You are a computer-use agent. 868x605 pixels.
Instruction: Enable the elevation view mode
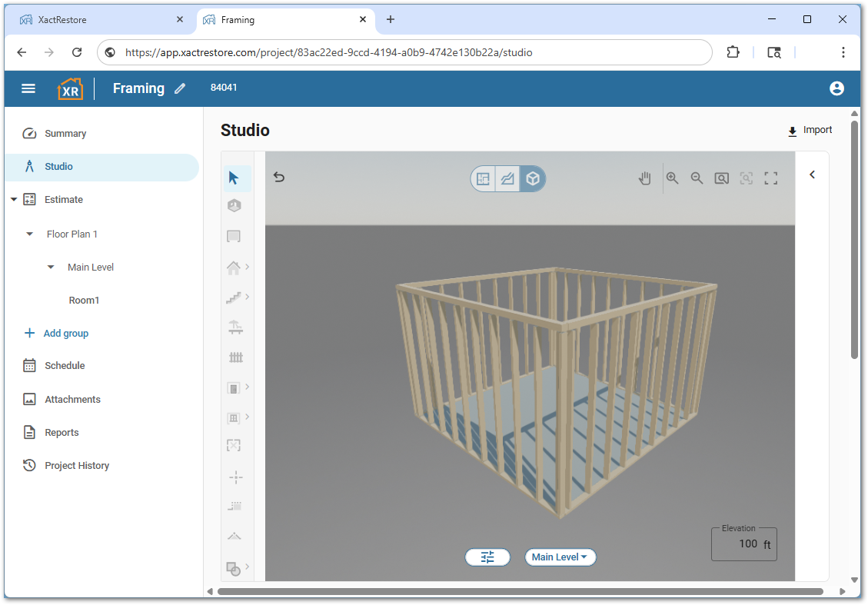click(x=507, y=178)
